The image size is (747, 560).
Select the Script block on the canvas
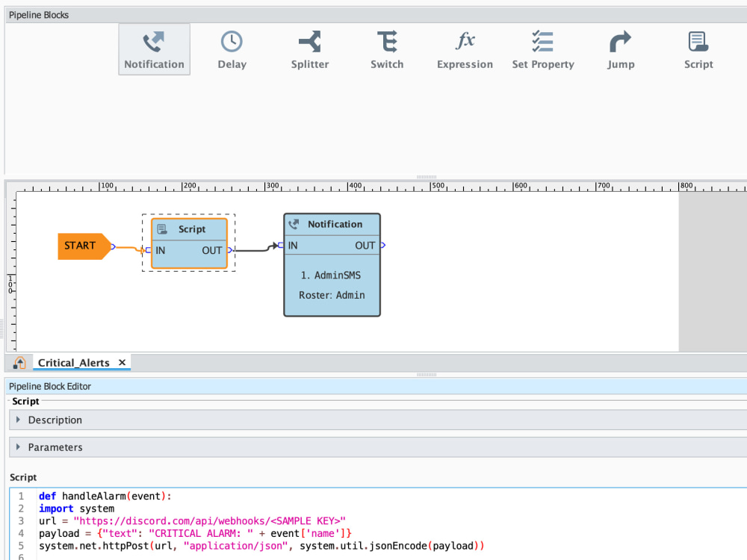189,243
